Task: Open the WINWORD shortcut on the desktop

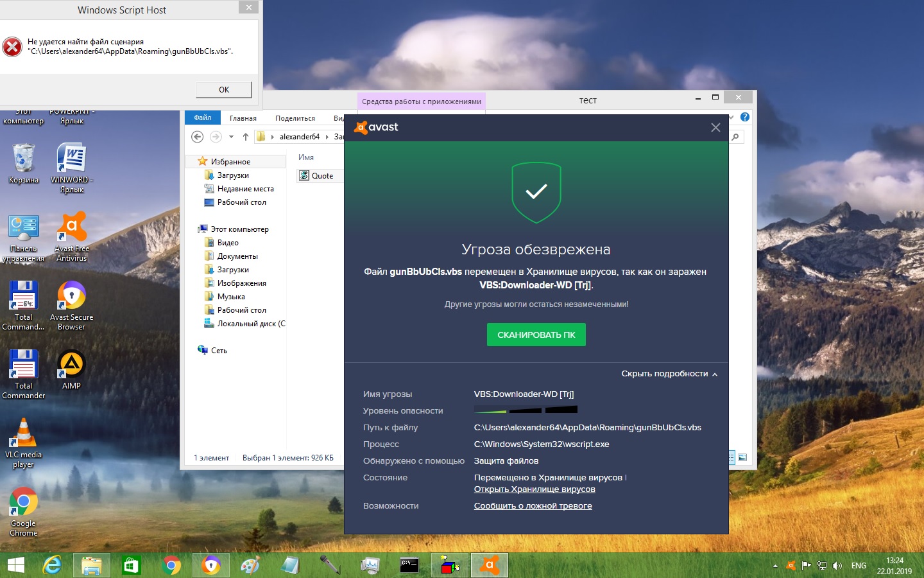Action: tap(72, 168)
